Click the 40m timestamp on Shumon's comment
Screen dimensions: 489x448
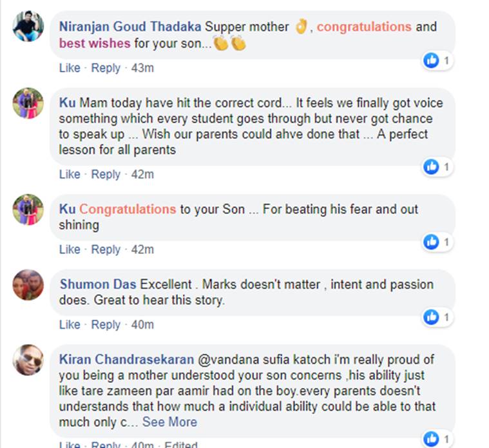pos(142,324)
